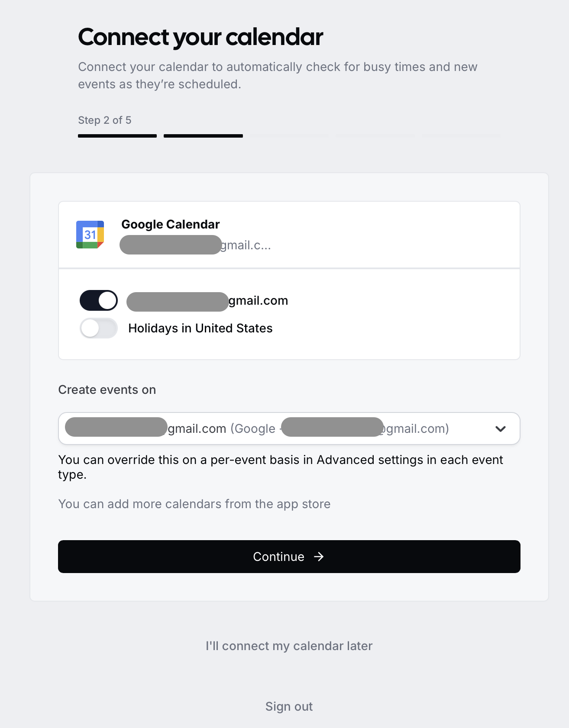Click the Sign out link
The image size is (569, 728).
[289, 706]
